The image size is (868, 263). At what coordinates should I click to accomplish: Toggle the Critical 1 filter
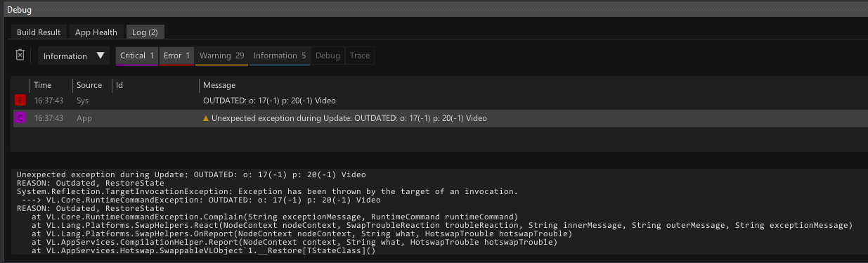[x=137, y=56]
